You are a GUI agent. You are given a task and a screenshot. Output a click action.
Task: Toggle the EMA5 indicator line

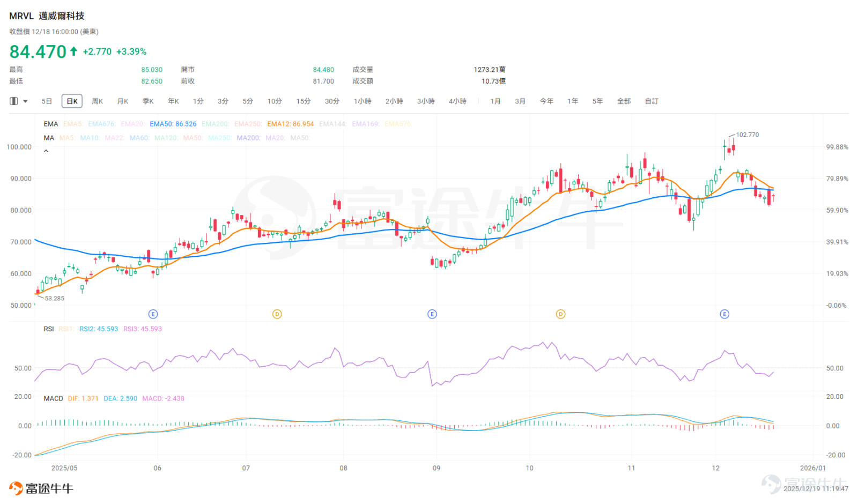click(x=73, y=124)
